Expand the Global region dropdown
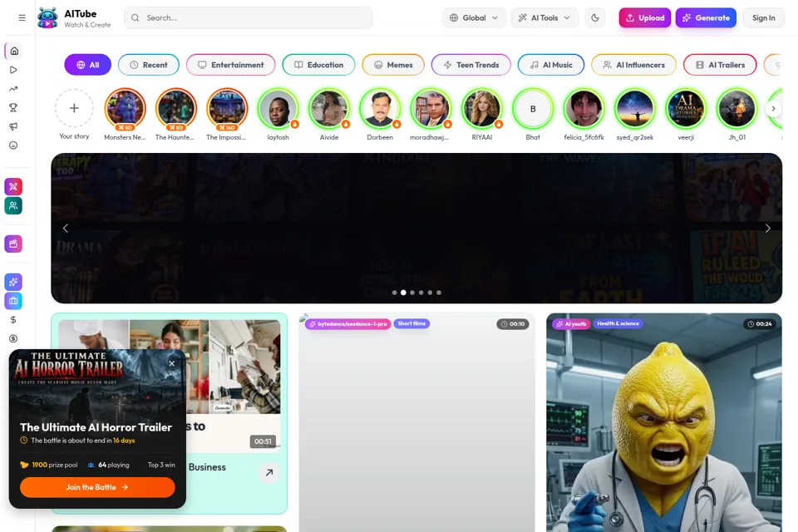Image resolution: width=798 pixels, height=532 pixels. pyautogui.click(x=474, y=17)
